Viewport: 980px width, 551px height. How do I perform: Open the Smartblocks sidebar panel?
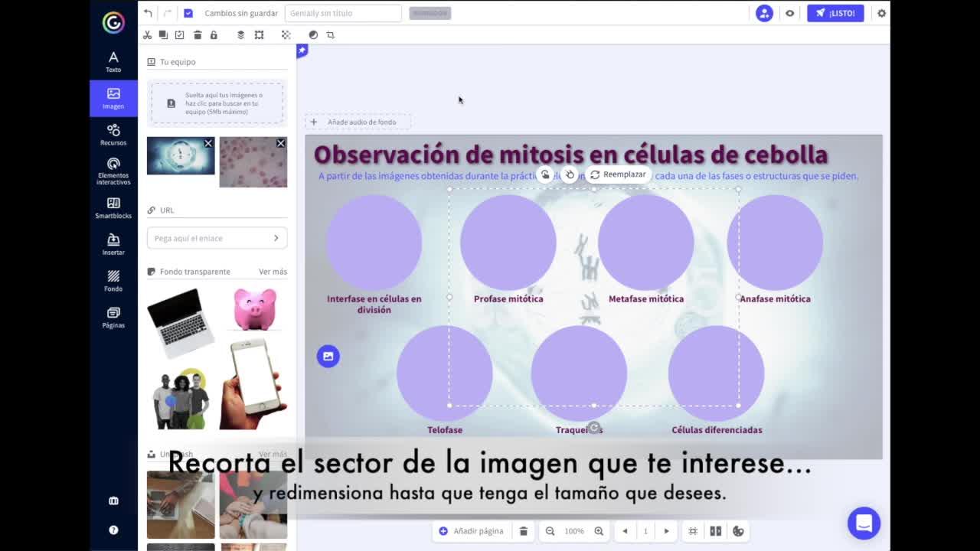[x=113, y=208]
